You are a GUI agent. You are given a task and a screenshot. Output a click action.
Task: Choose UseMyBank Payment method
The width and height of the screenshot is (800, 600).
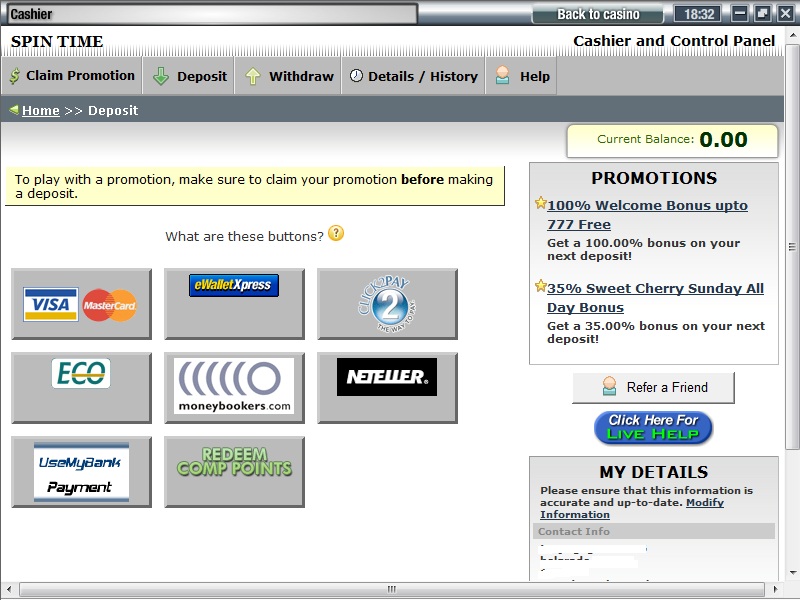(81, 472)
